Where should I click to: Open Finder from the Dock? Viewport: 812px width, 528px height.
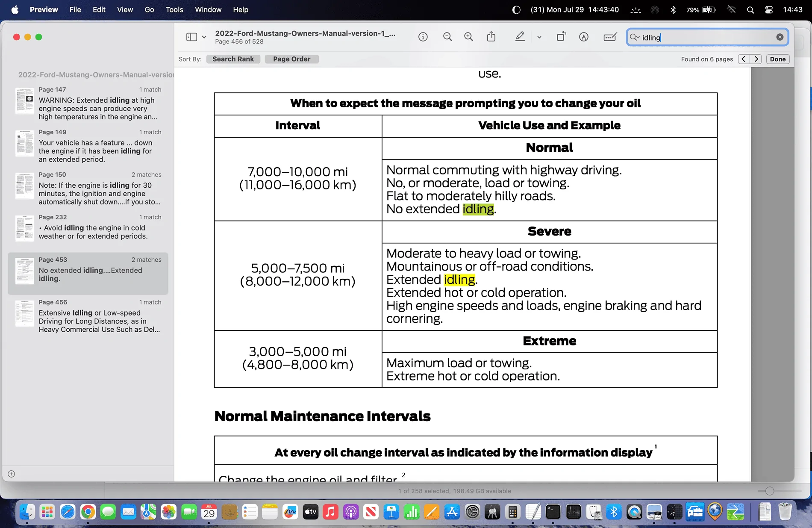(27, 511)
